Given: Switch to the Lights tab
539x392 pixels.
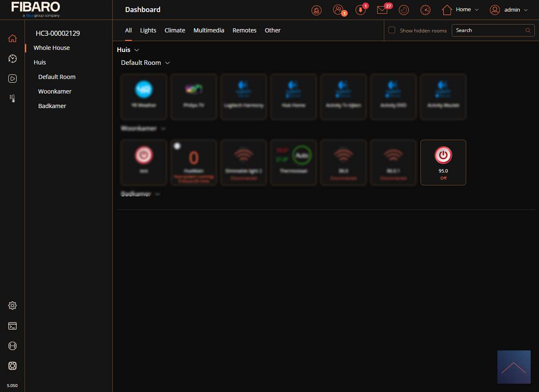Looking at the screenshot, I should [148, 30].
